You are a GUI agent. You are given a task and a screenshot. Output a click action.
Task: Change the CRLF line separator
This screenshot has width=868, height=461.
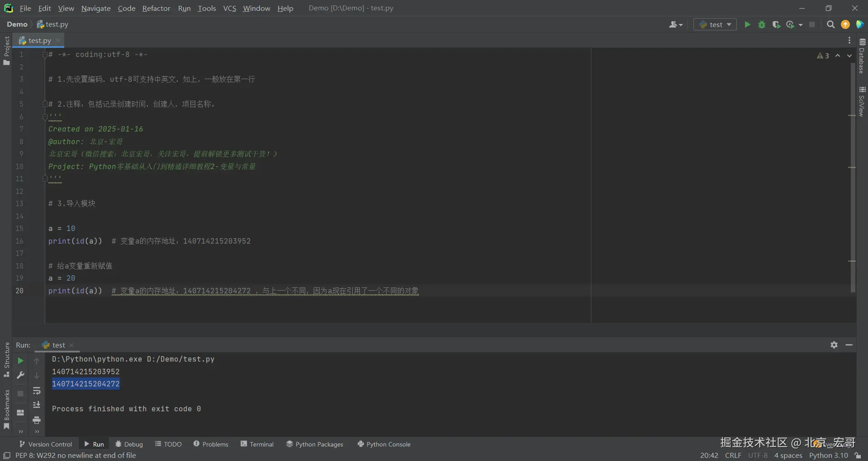point(733,456)
